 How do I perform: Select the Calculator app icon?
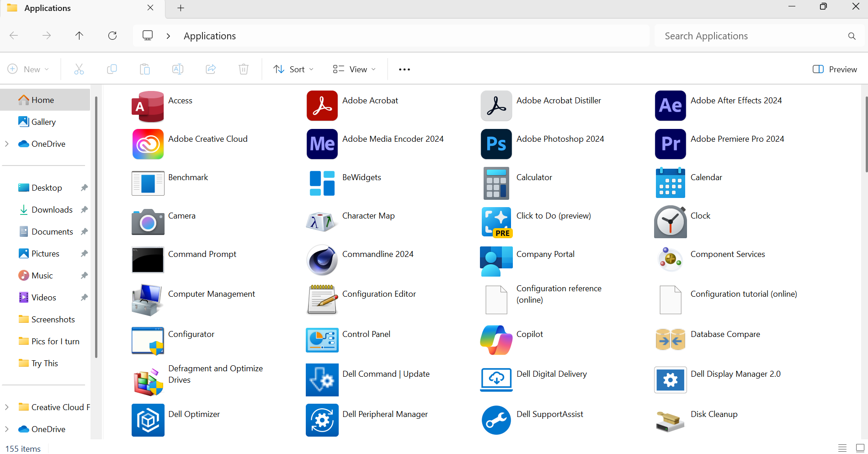[x=496, y=183]
